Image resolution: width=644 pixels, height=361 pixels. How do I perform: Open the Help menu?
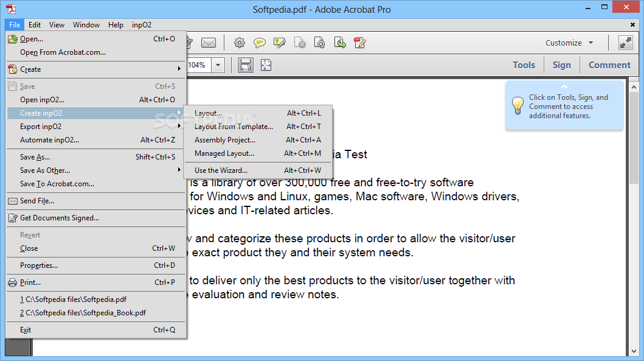click(116, 25)
